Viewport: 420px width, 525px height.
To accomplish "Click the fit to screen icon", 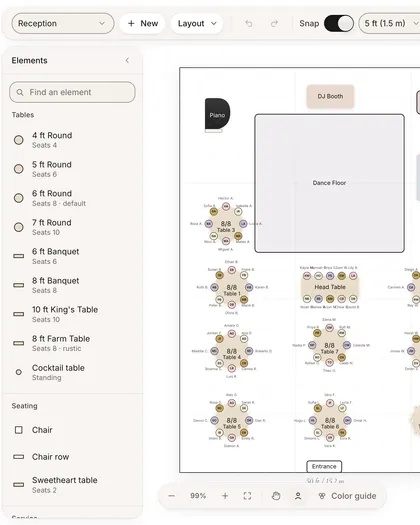I will coord(247,496).
